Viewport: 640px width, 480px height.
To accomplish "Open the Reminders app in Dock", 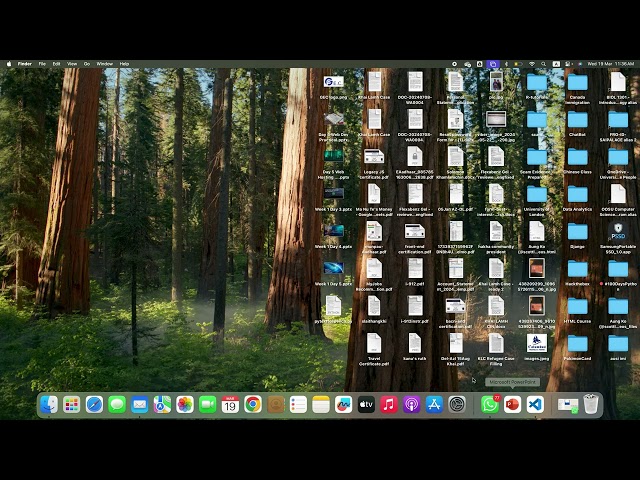I will tap(298, 404).
